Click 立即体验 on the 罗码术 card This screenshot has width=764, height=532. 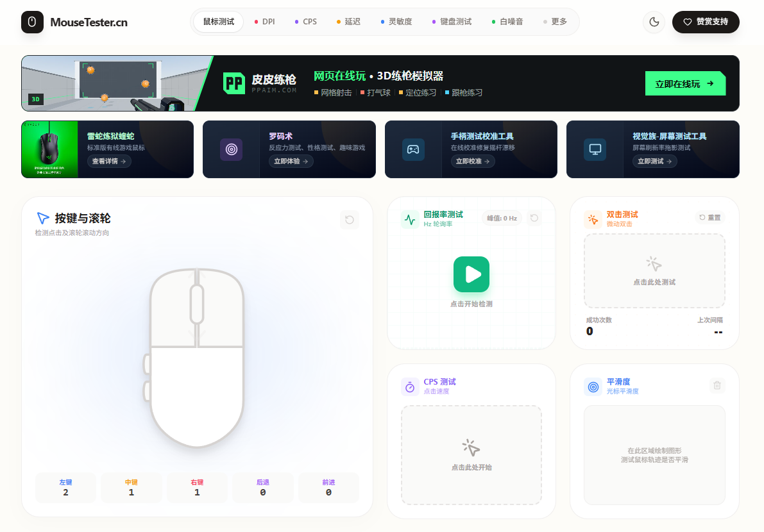point(291,161)
